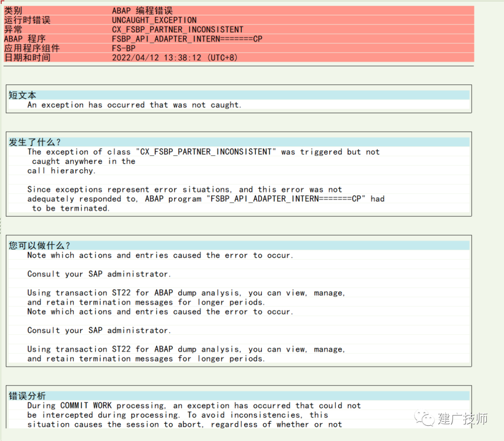Click the '发生了什么?' section heading
Screen dimensions: 504x441
[x=35, y=142]
